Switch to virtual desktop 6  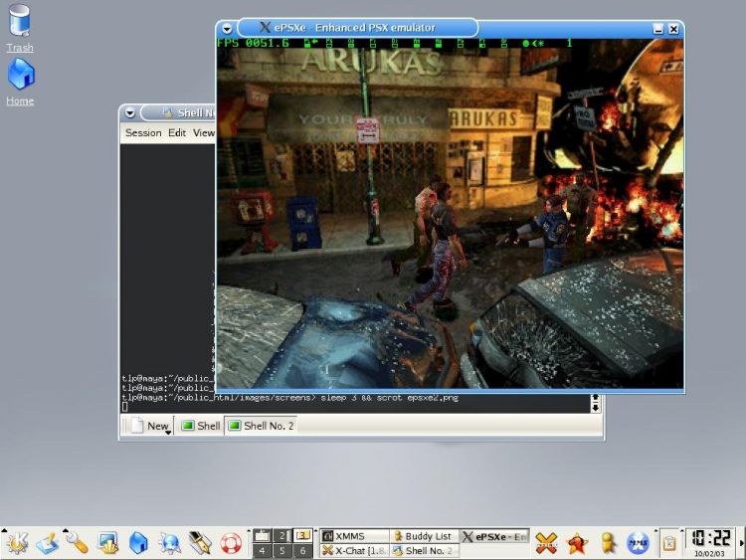302,550
